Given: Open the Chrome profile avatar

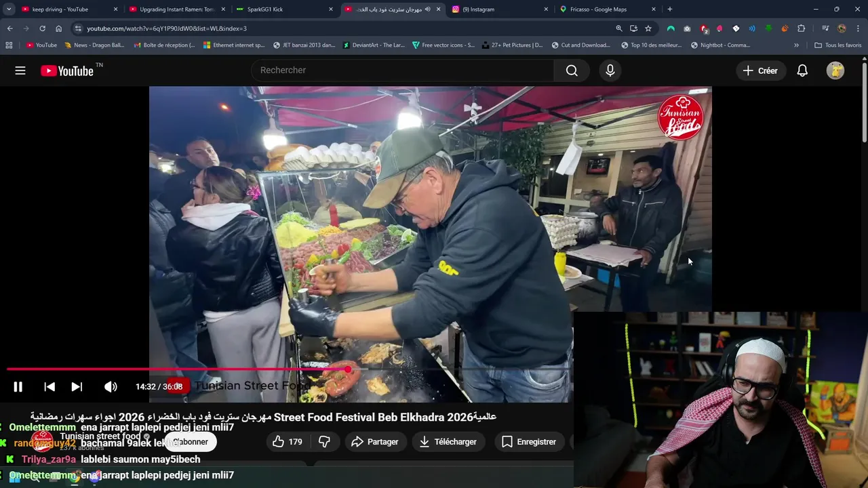Looking at the screenshot, I should 842,28.
